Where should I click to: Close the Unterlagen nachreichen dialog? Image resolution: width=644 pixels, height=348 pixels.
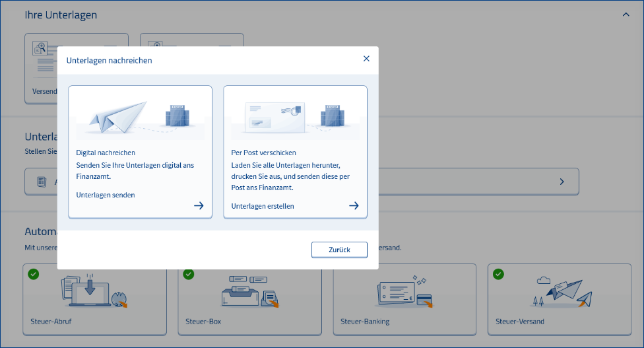point(366,59)
